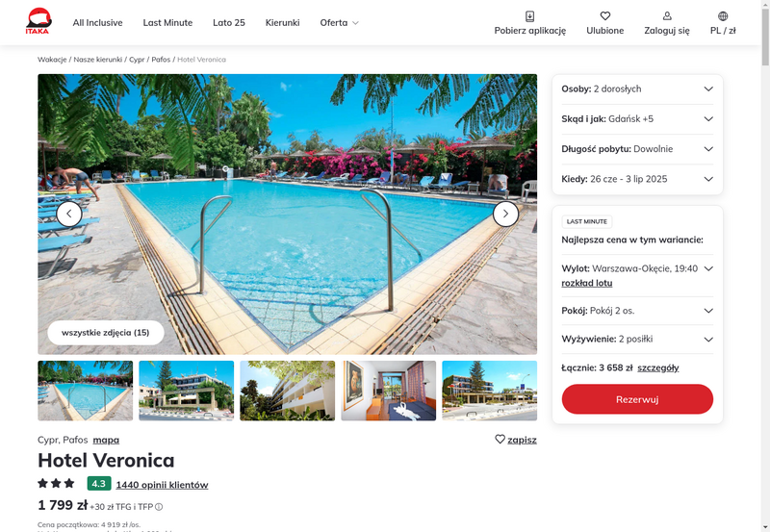Click the TFG i TFP info icon
The image size is (770, 532).
[159, 507]
